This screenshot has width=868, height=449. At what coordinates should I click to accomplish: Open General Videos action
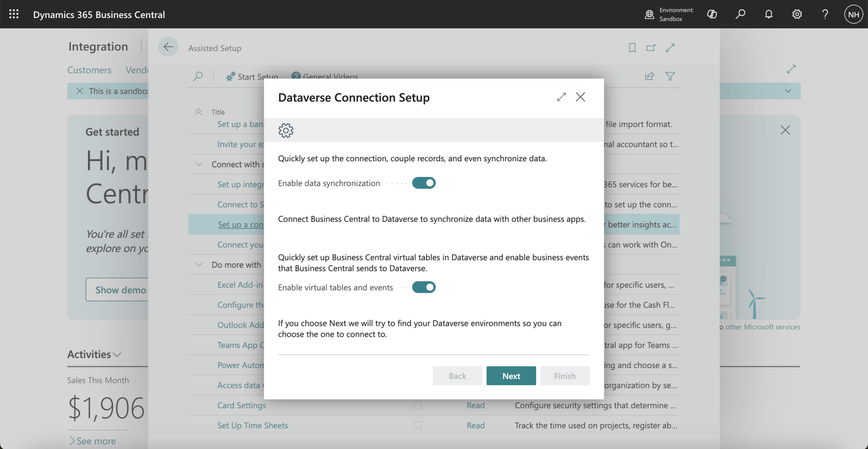(325, 77)
